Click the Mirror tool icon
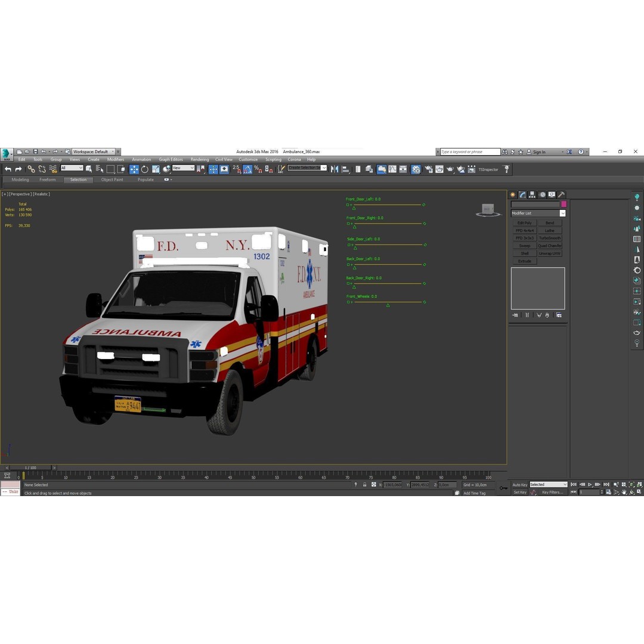This screenshot has width=644, height=644. (335, 169)
